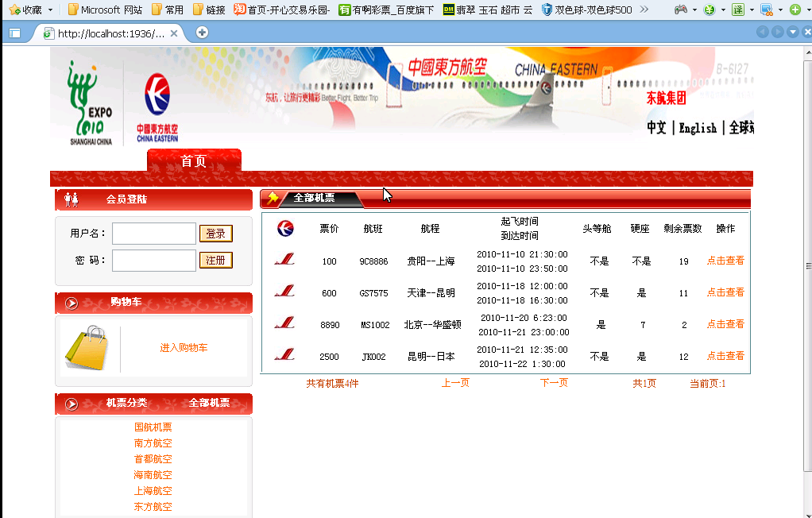812x518 pixels.
Task: Click the 会员登陆 members icon
Action: 72,199
